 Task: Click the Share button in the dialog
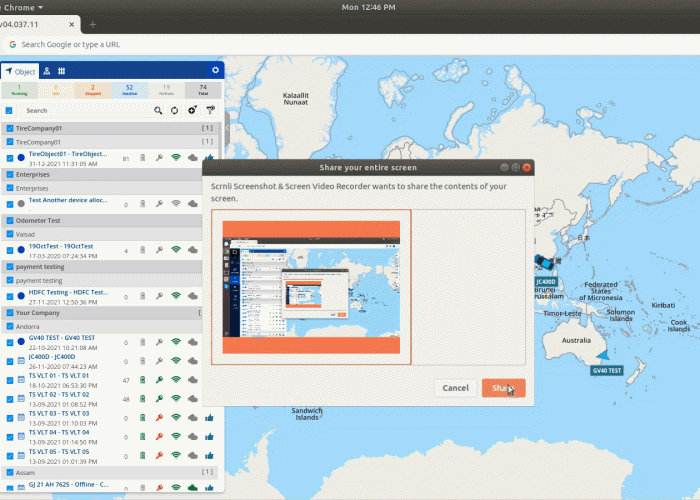[x=502, y=388]
